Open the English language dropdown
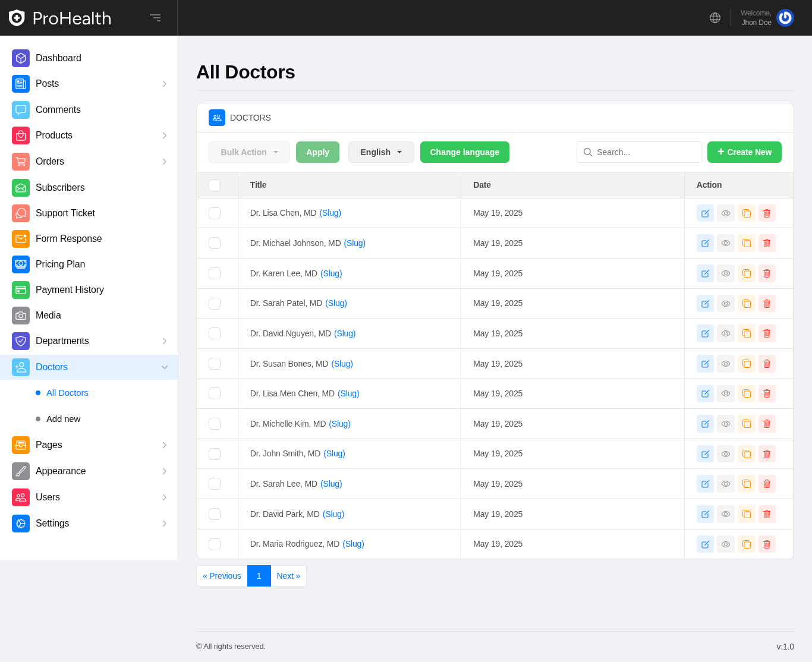Viewport: 812px width, 662px height. 381,152
